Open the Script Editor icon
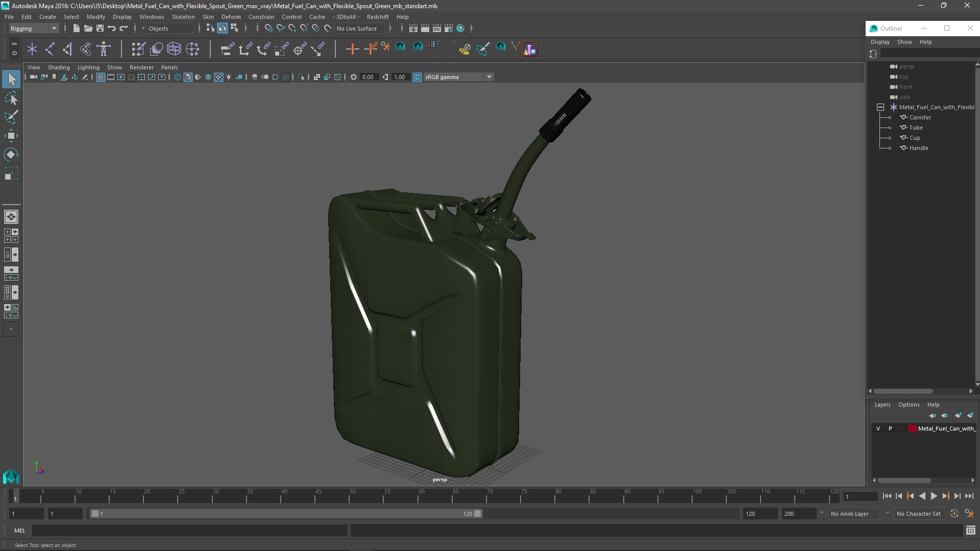This screenshot has width=980, height=551. point(970,531)
